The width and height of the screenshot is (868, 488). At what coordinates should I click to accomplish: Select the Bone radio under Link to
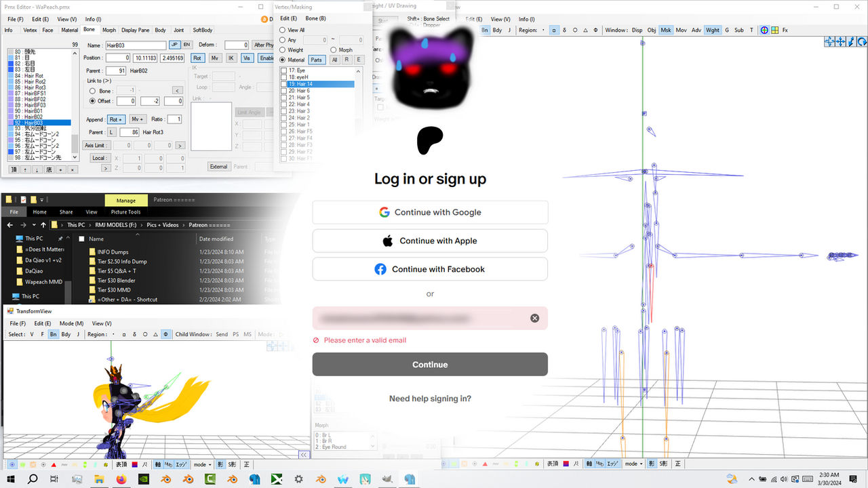[93, 91]
